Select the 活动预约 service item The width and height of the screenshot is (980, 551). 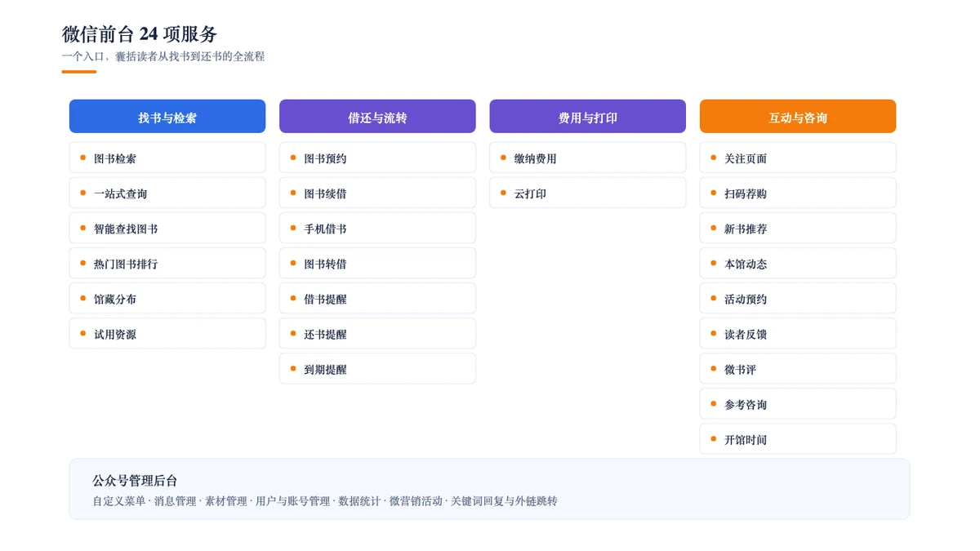(x=798, y=299)
